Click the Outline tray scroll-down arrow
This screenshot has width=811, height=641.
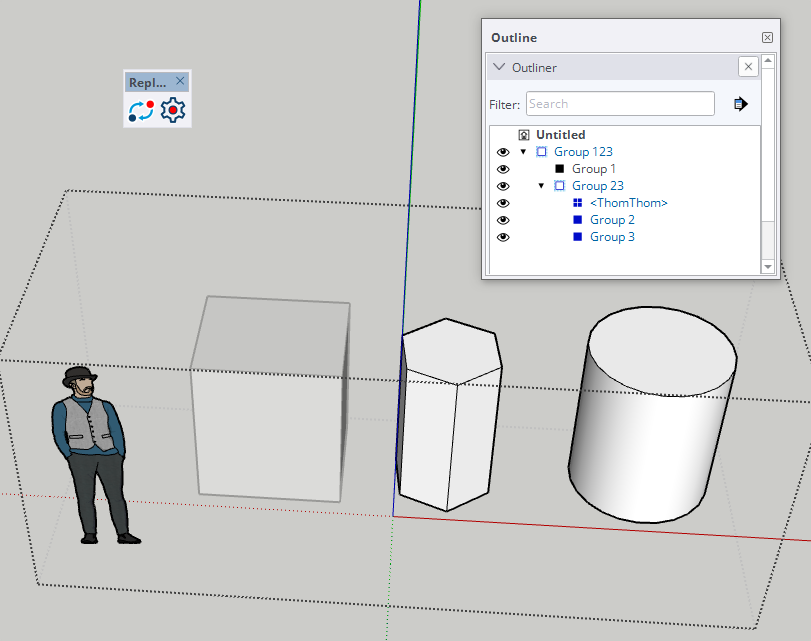click(x=768, y=267)
